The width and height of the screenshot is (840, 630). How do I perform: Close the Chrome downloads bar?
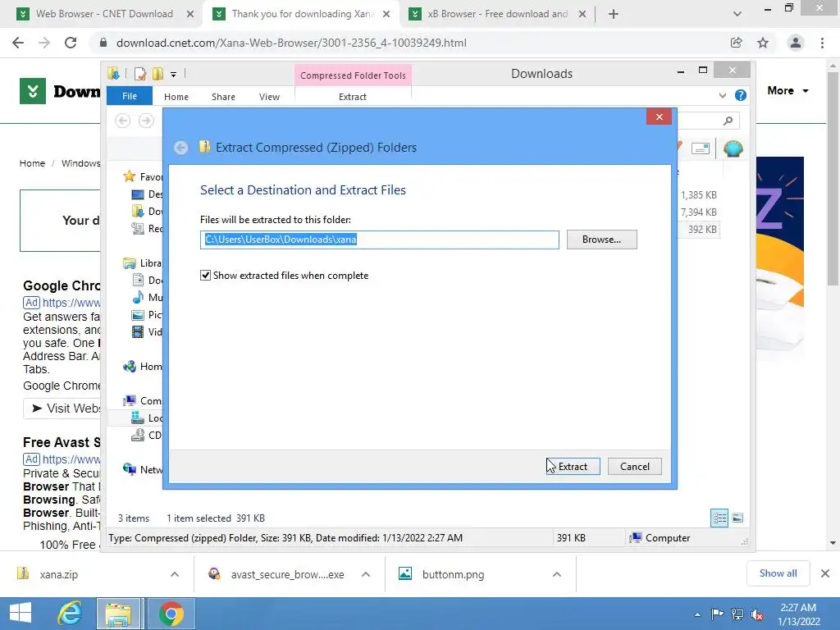(x=825, y=573)
